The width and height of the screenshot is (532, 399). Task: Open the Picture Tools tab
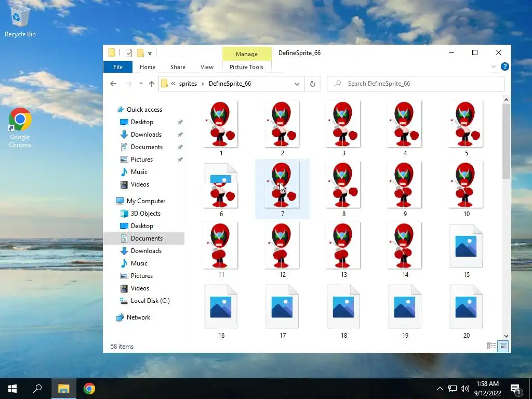coord(246,67)
